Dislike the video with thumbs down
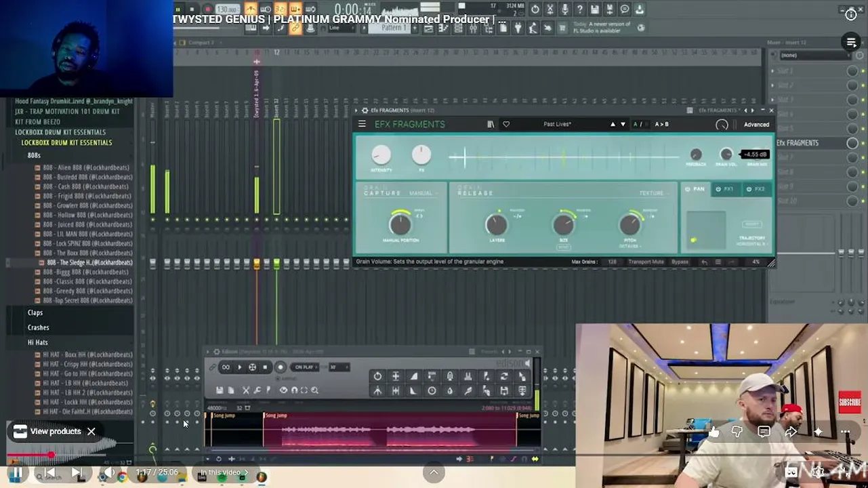Image resolution: width=868 pixels, height=488 pixels. coord(737,432)
